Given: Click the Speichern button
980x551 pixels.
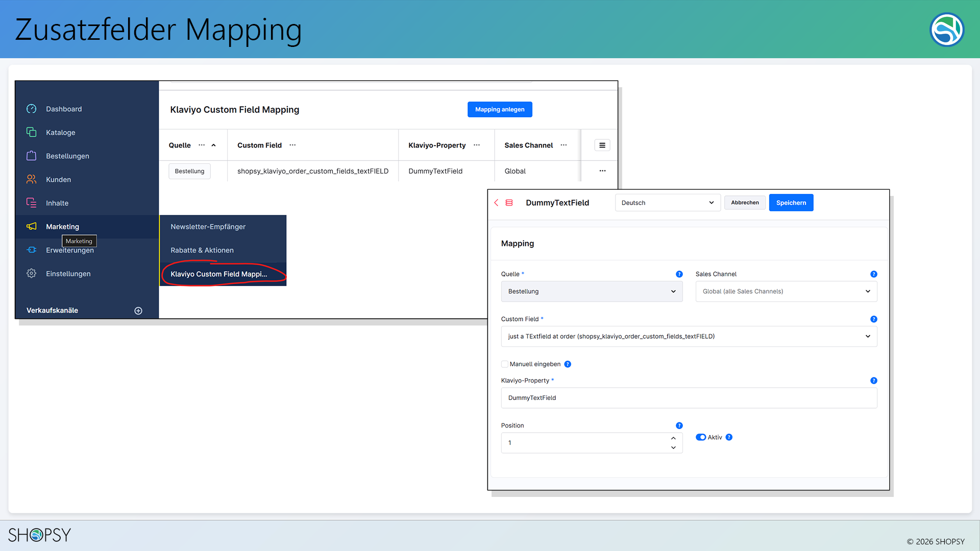Looking at the screenshot, I should [791, 203].
